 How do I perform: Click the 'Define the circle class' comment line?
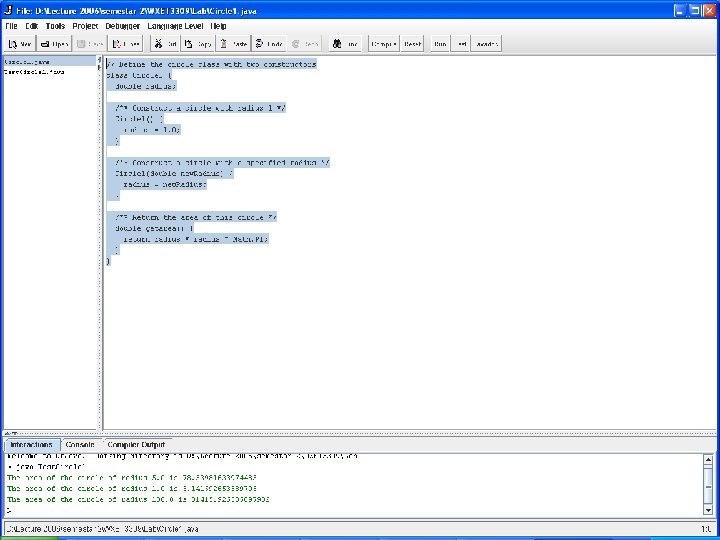211,64
